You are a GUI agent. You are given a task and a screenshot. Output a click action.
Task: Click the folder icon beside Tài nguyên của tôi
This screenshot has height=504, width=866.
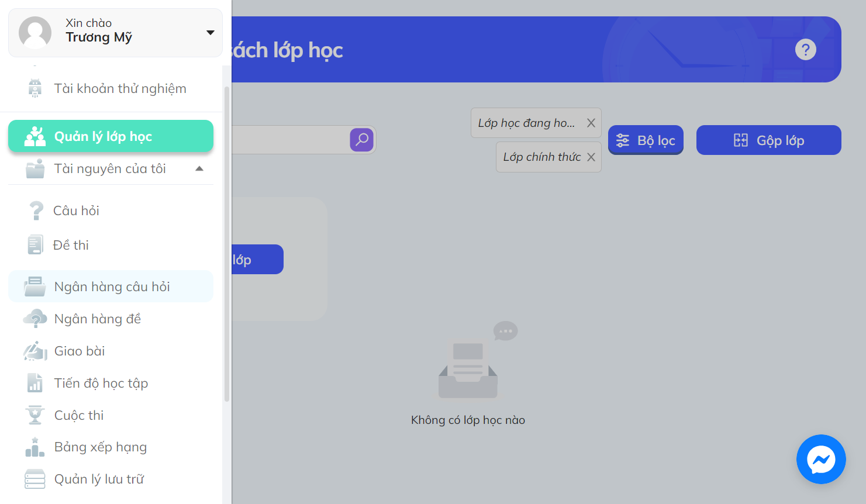tap(35, 168)
